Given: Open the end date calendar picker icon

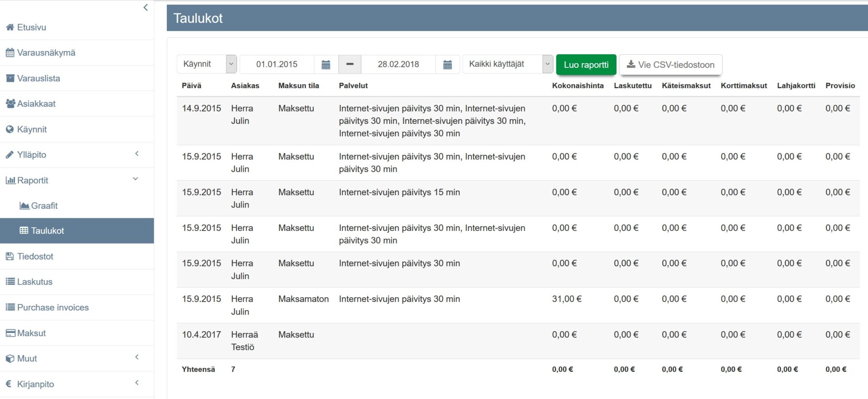Looking at the screenshot, I should [x=447, y=65].
